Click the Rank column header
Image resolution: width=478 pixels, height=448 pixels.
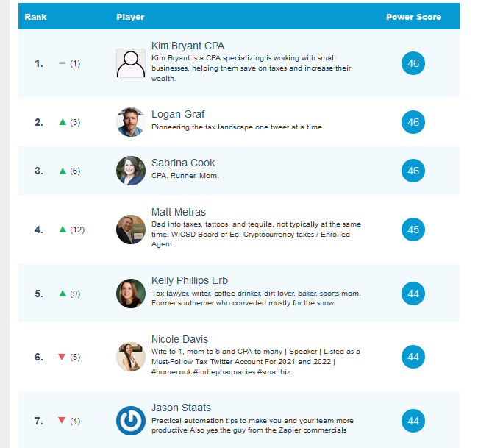tap(35, 17)
